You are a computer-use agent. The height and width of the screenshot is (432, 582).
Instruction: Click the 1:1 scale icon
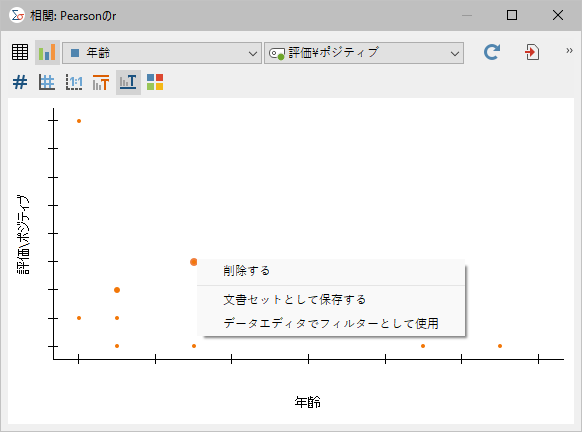(74, 82)
